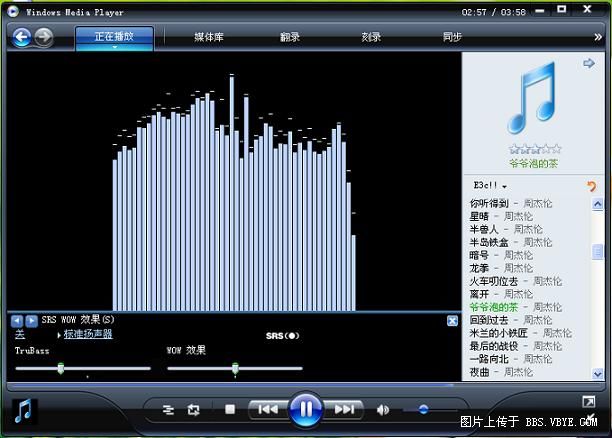Click the playlist scrollbar thumb
The height and width of the screenshot is (438, 612).
(598, 252)
